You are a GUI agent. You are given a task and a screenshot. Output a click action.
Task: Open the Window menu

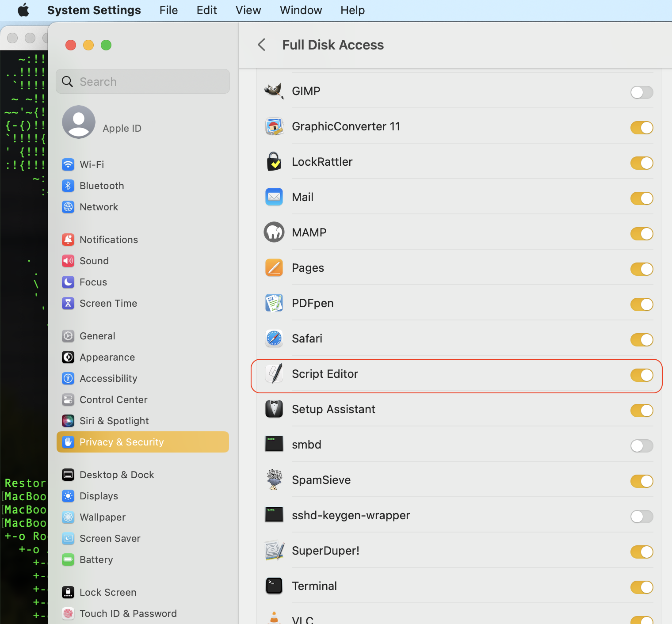click(x=301, y=10)
